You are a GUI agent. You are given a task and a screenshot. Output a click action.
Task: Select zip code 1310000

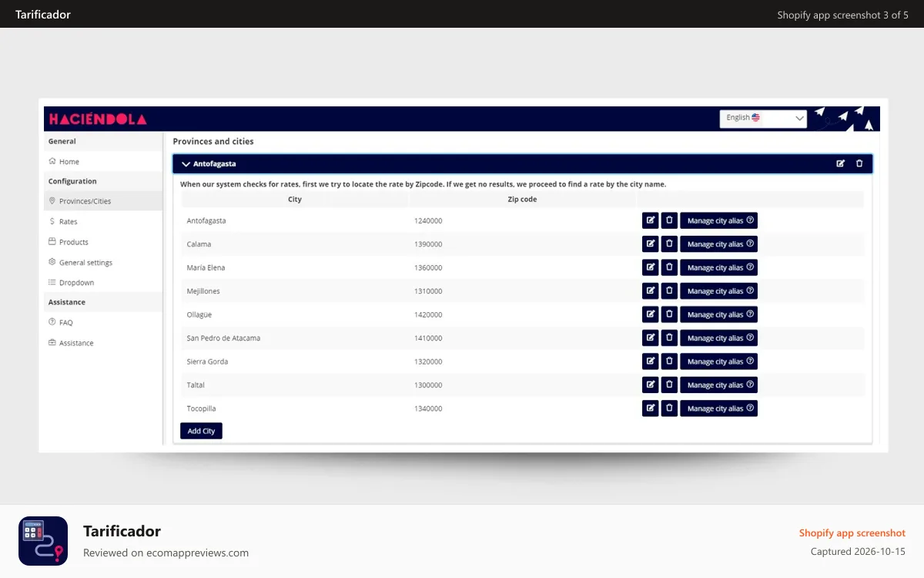pos(428,291)
